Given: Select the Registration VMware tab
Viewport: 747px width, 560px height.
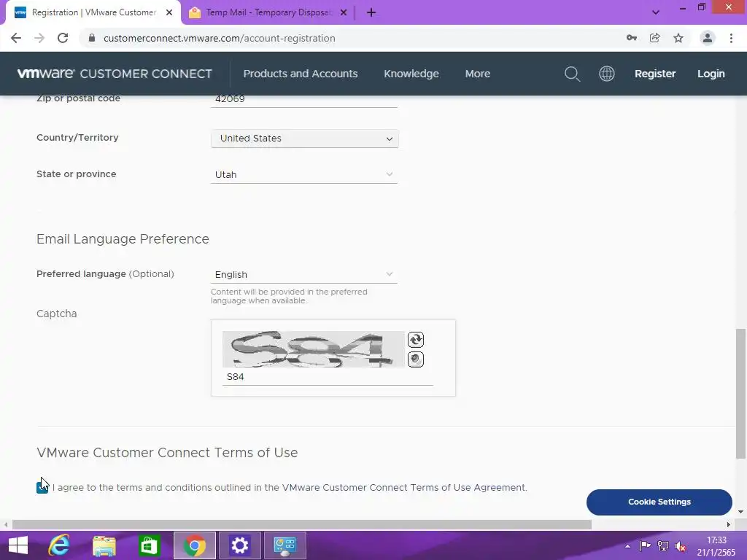Looking at the screenshot, I should 93,12.
